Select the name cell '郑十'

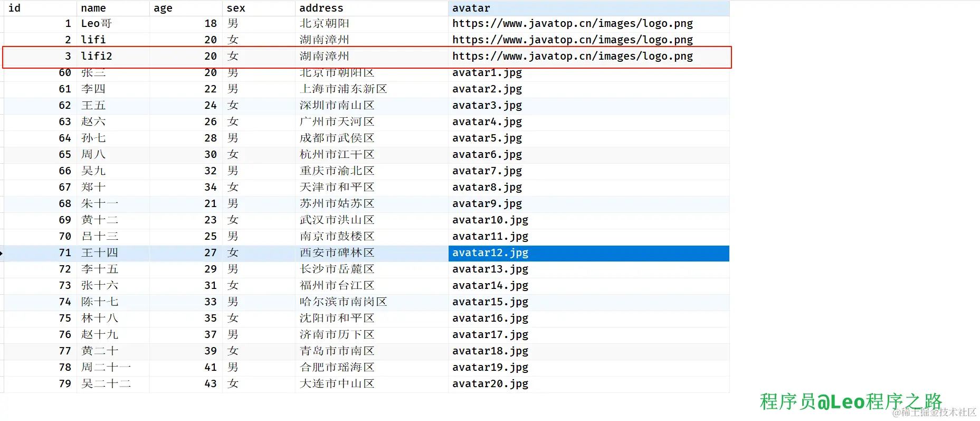coord(113,188)
